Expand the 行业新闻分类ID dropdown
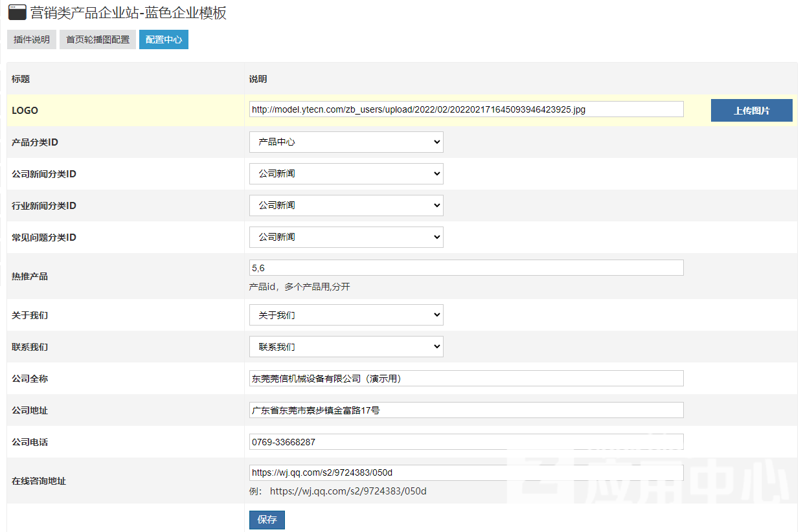Image resolution: width=803 pixels, height=532 pixels. point(346,205)
